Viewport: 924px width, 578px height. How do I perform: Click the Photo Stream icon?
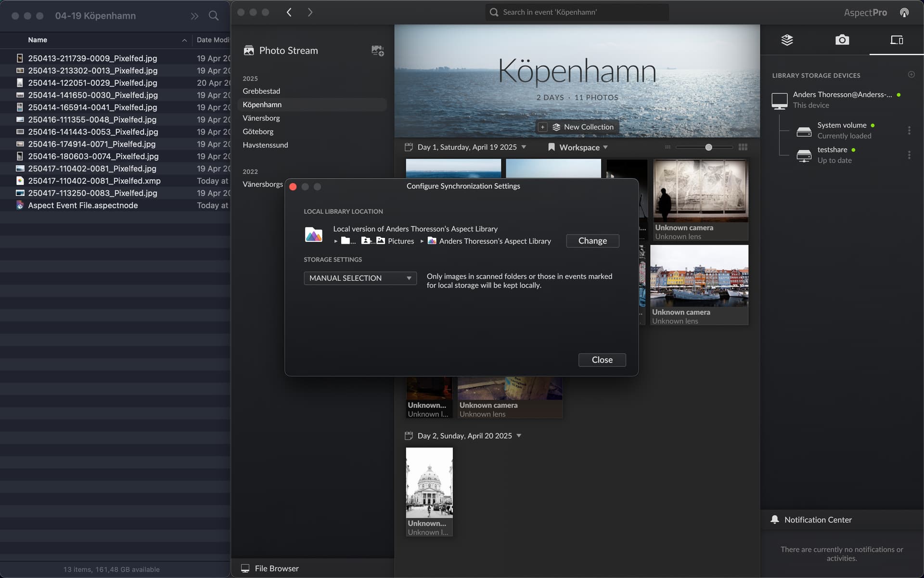coord(249,51)
